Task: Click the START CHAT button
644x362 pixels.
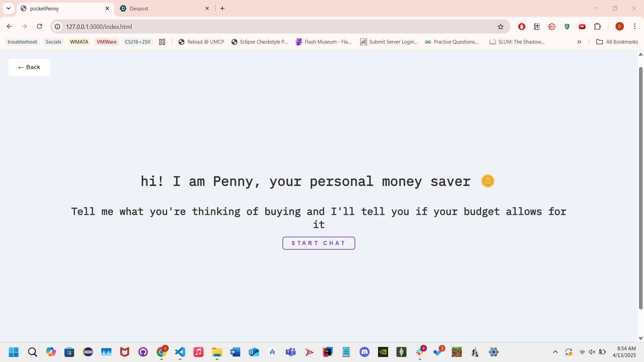Action: [318, 243]
